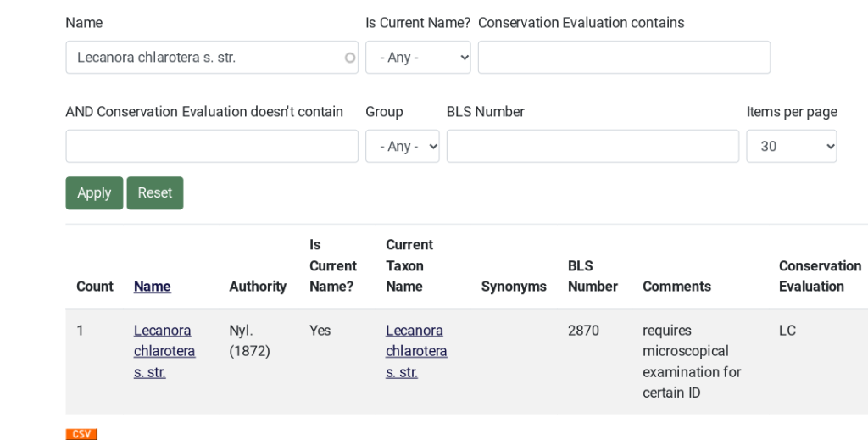Click the autocomplete throbber in the Name field
The width and height of the screenshot is (868, 440).
click(x=350, y=58)
